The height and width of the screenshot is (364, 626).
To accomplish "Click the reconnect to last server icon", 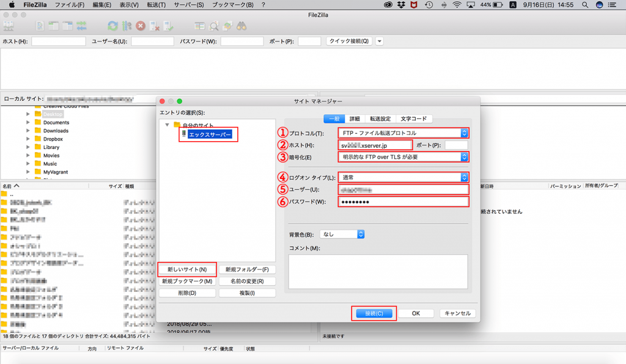I will (169, 26).
